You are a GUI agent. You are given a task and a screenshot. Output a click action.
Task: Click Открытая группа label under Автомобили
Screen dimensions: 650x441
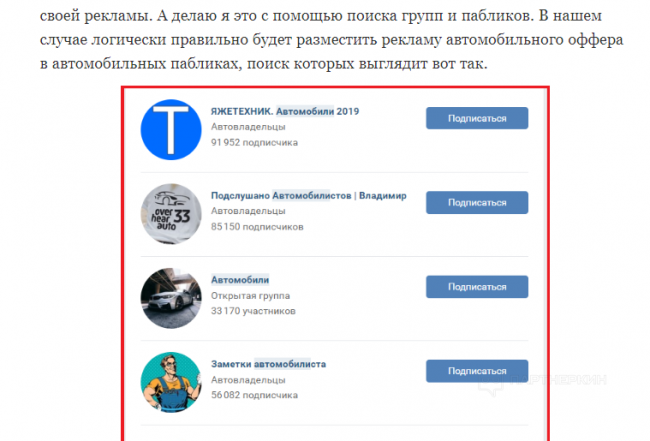point(250,296)
